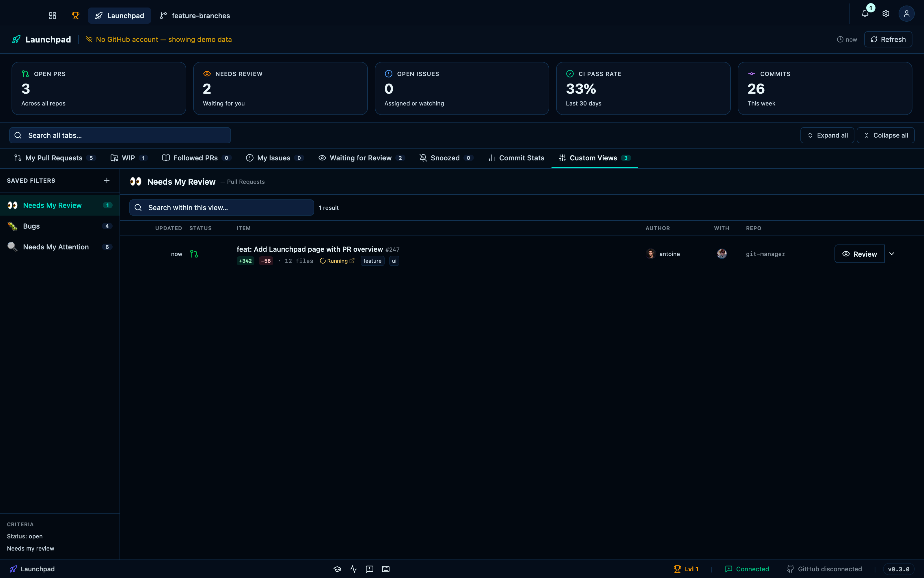Click the Review button for PR #247
The width and height of the screenshot is (924, 578).
[x=859, y=254]
